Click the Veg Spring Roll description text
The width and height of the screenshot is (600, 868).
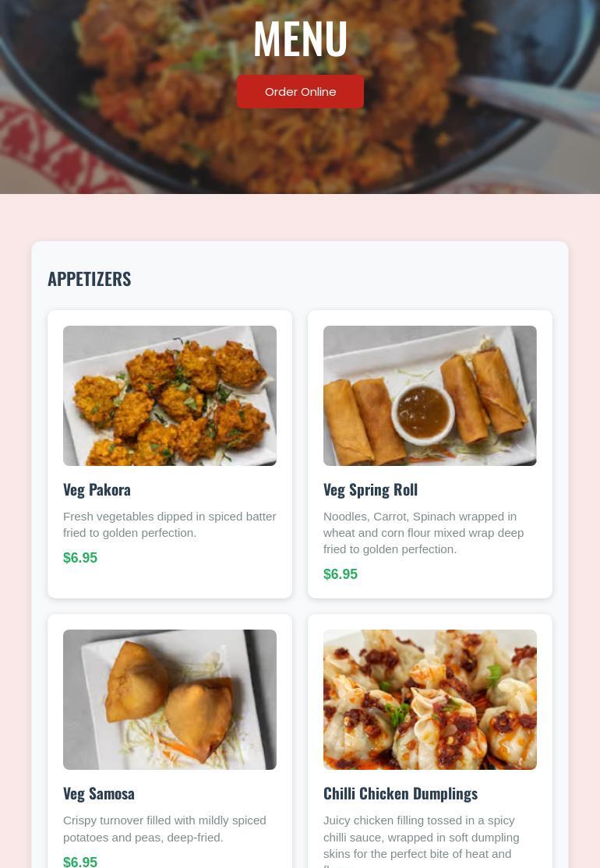[423, 533]
